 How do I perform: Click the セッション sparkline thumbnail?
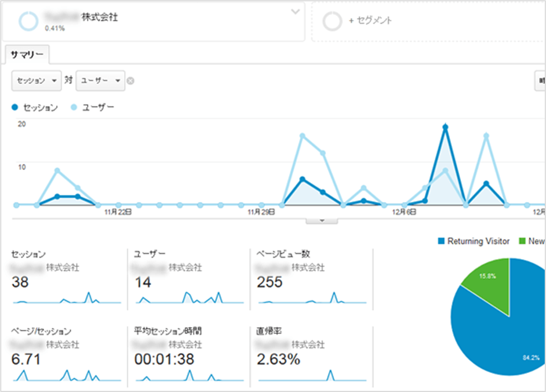67,297
